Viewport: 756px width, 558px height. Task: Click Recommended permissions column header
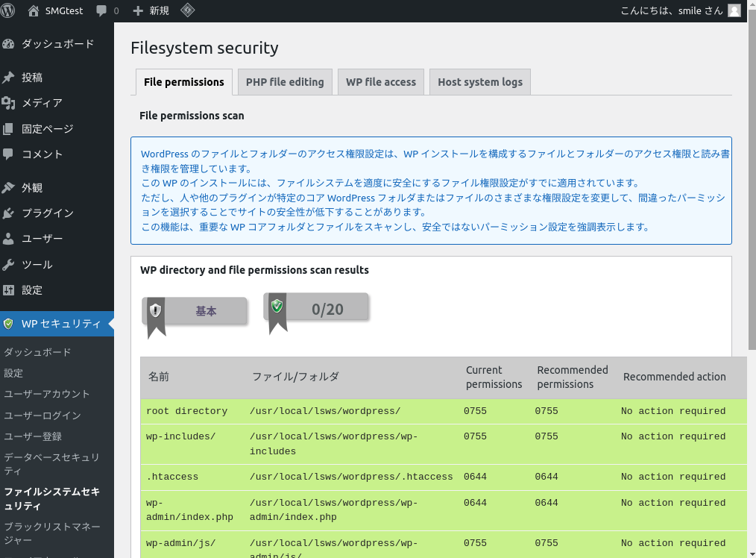[x=573, y=377]
